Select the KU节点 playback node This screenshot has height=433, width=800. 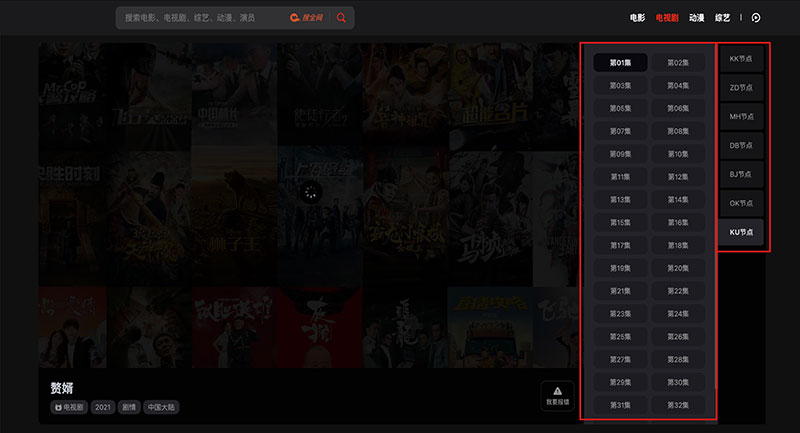coord(741,232)
